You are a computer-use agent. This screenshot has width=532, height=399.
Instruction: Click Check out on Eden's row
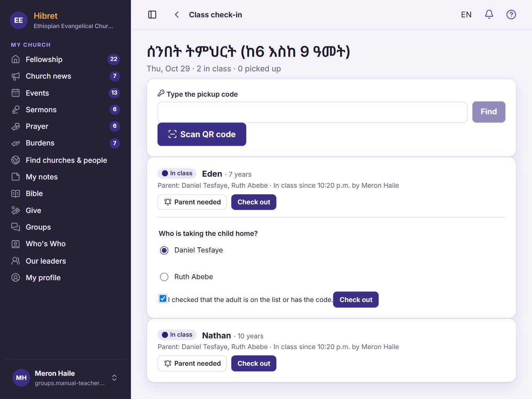(254, 202)
